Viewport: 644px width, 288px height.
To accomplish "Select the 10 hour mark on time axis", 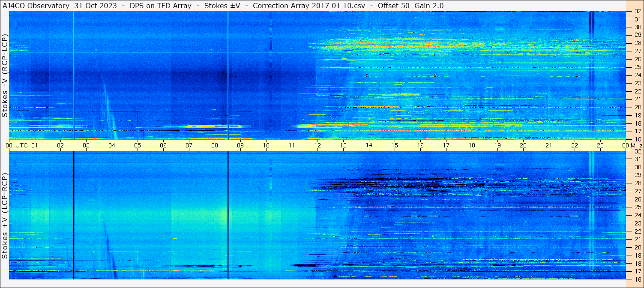I will 266,145.
